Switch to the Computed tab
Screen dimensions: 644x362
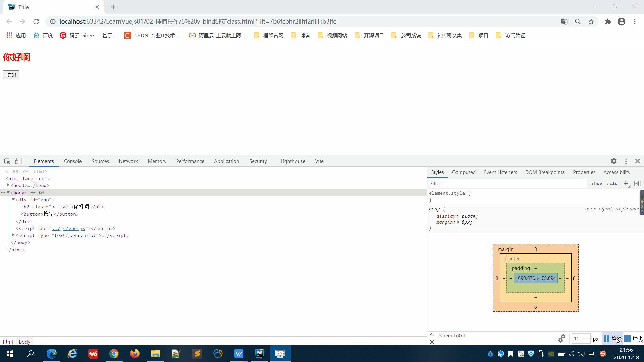click(x=464, y=172)
